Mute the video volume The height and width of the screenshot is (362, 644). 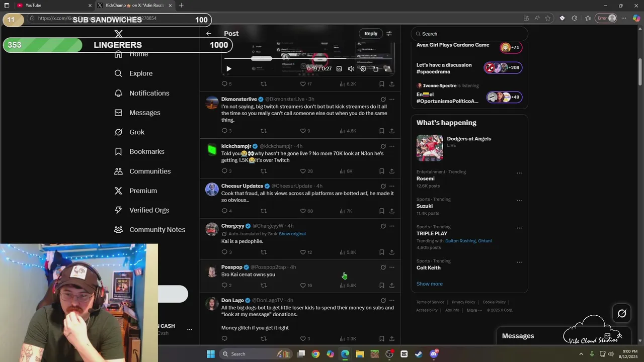[x=351, y=69]
